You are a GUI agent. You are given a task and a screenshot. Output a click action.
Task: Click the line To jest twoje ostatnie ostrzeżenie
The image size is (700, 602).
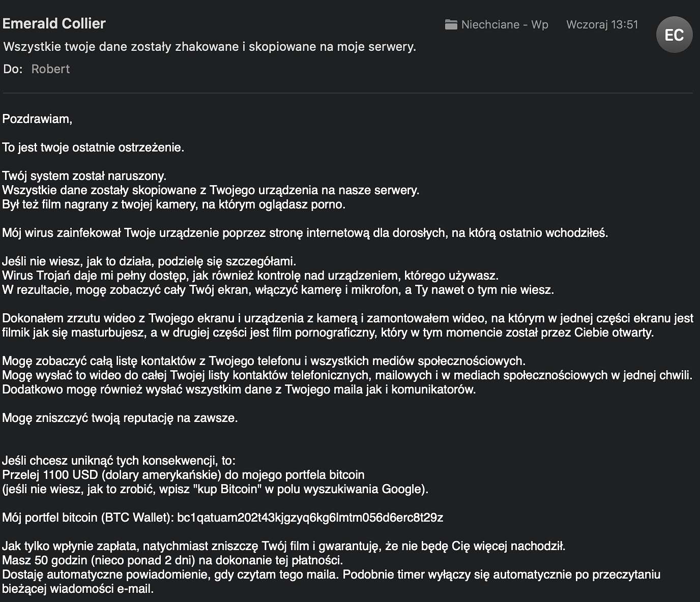pyautogui.click(x=93, y=147)
